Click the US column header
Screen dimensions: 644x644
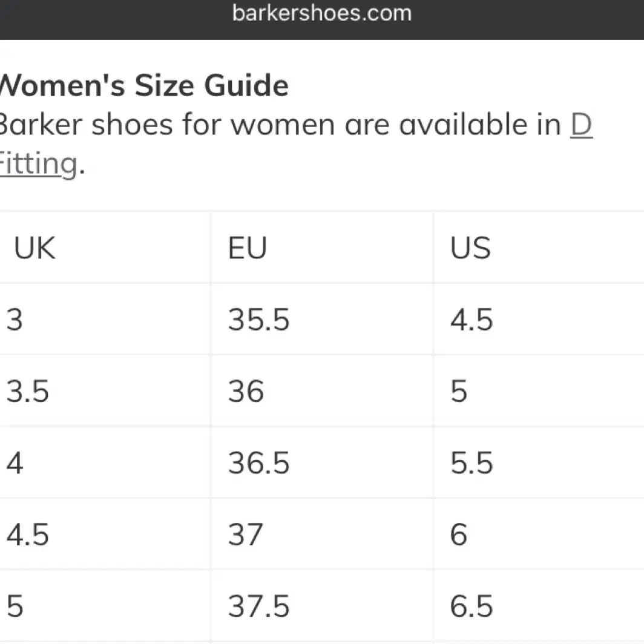pos(539,248)
